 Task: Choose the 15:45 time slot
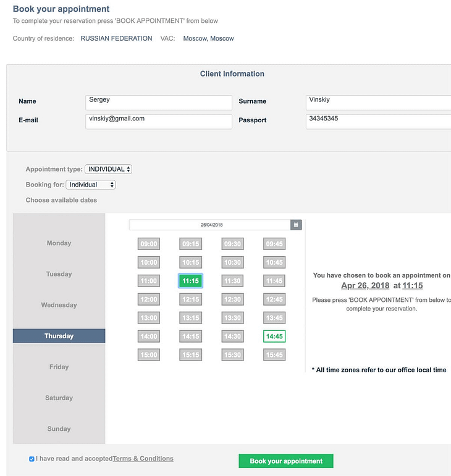click(274, 355)
